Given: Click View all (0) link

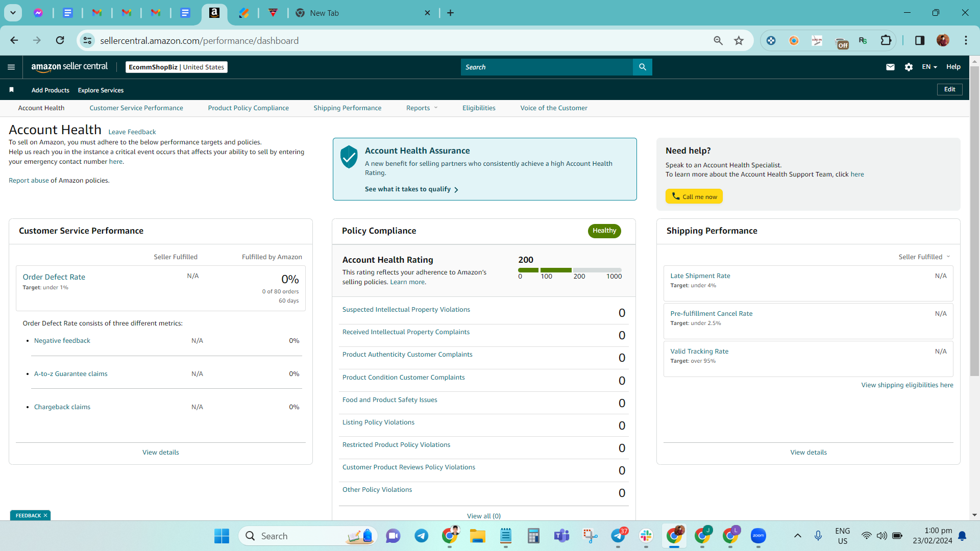Looking at the screenshot, I should point(484,516).
